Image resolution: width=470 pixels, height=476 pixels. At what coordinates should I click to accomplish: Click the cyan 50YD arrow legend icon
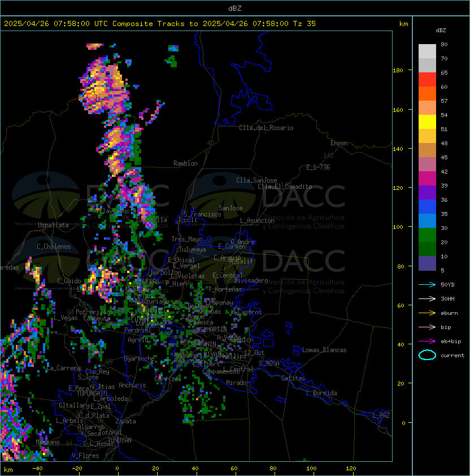pyautogui.click(x=427, y=284)
